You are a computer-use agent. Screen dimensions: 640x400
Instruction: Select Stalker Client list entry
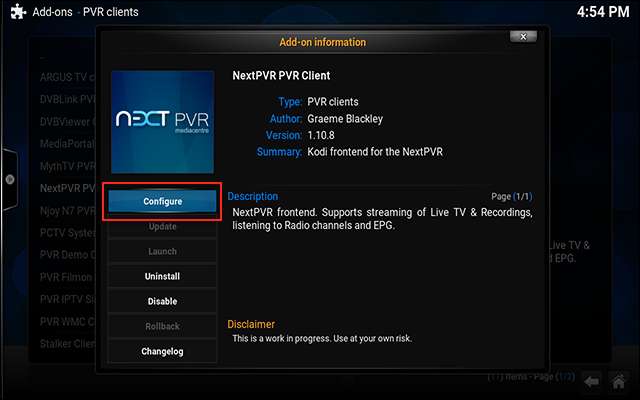click(x=67, y=344)
